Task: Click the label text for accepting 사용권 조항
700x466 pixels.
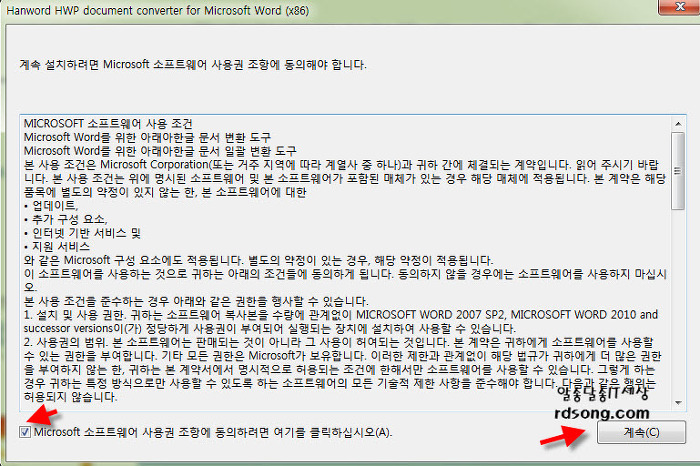Action: pos(213,432)
